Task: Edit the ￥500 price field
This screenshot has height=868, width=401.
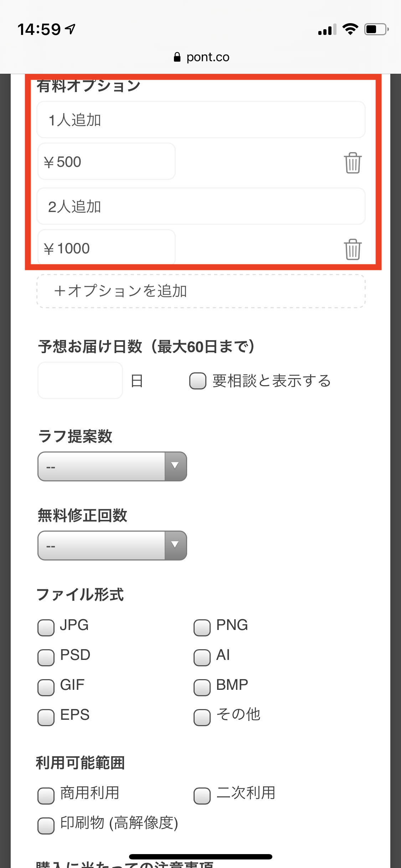Action: [x=107, y=162]
